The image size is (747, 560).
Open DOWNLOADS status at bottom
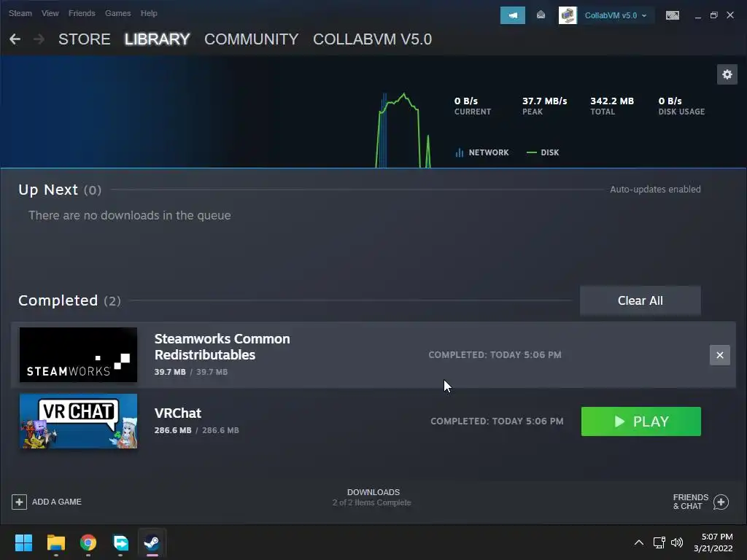(x=373, y=497)
